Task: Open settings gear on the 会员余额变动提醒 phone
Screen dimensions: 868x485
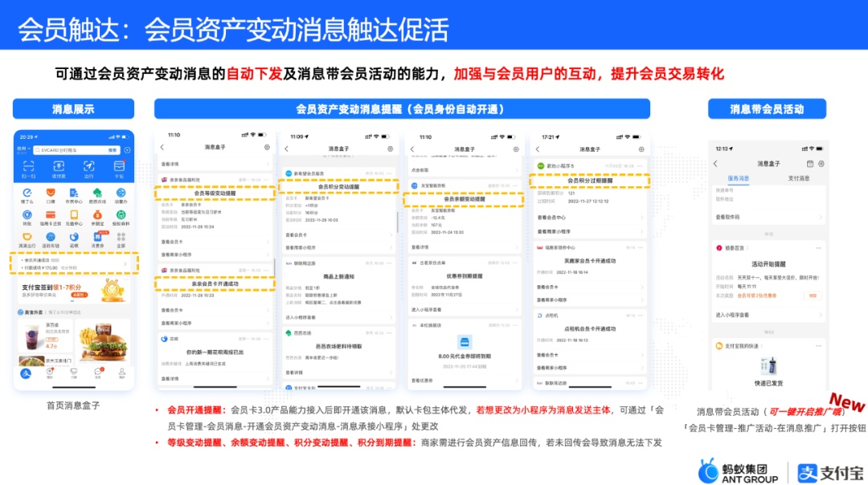Action: pyautogui.click(x=516, y=149)
